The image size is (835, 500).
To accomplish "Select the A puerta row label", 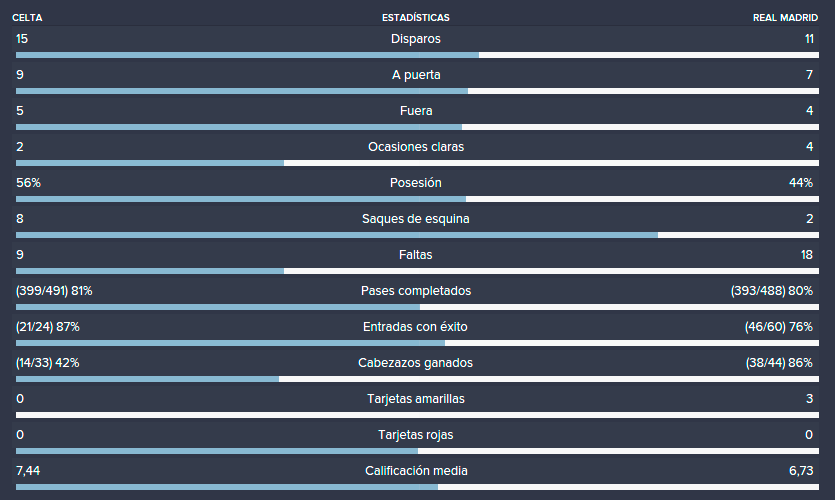I will [x=416, y=75].
